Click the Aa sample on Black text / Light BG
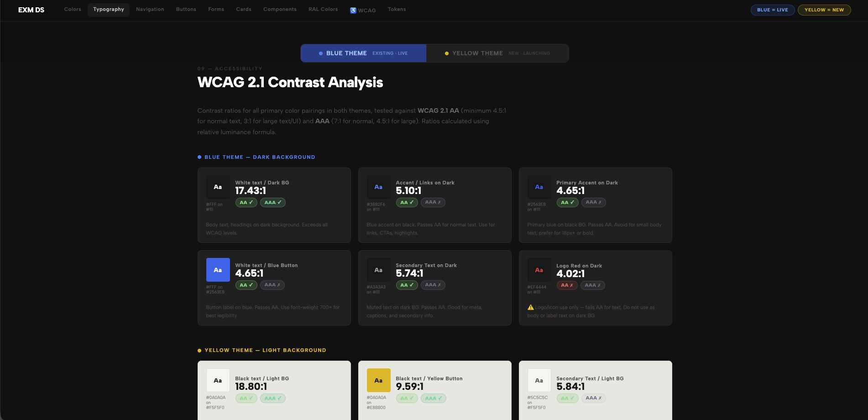The image size is (868, 420). pos(218,380)
